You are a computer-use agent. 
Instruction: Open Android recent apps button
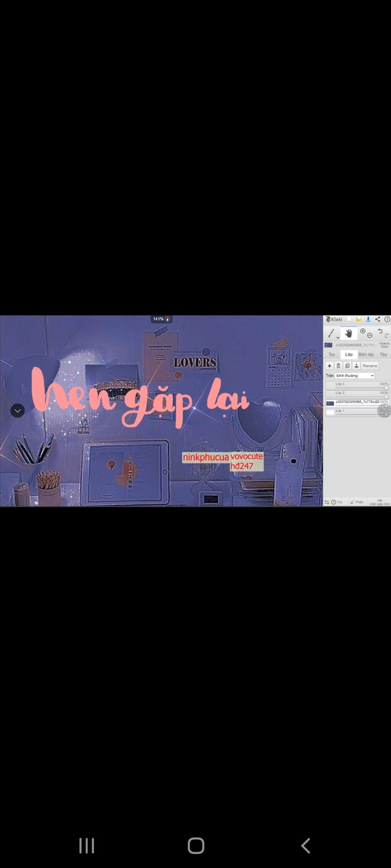click(x=87, y=845)
